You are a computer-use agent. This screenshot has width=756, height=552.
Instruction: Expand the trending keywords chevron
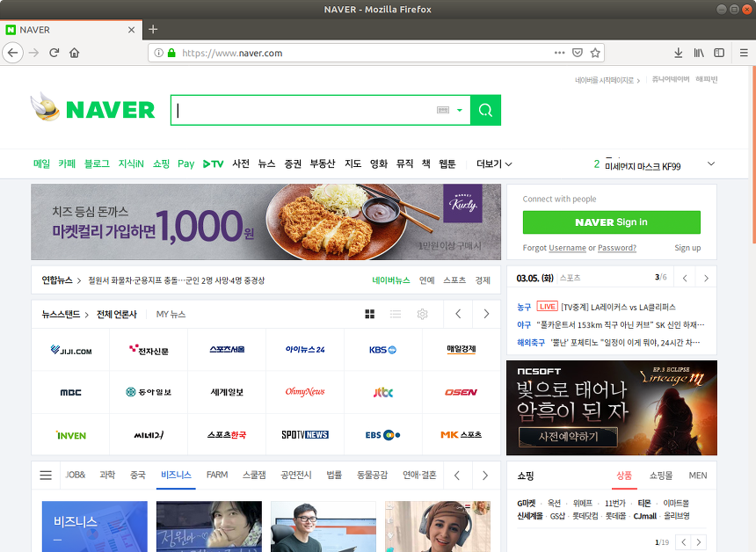(x=711, y=163)
